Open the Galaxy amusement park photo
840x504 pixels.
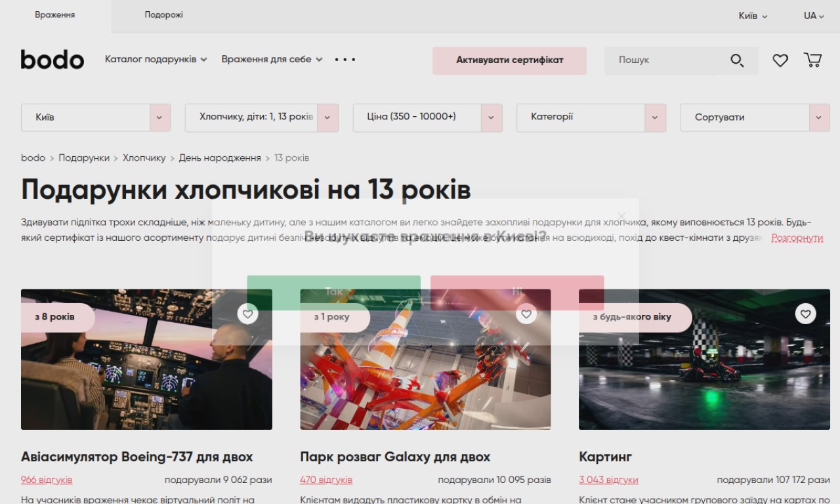tap(425, 360)
